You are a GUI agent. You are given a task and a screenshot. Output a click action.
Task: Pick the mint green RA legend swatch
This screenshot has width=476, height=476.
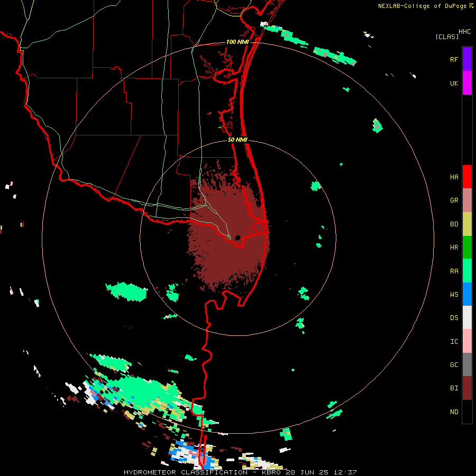click(x=467, y=271)
